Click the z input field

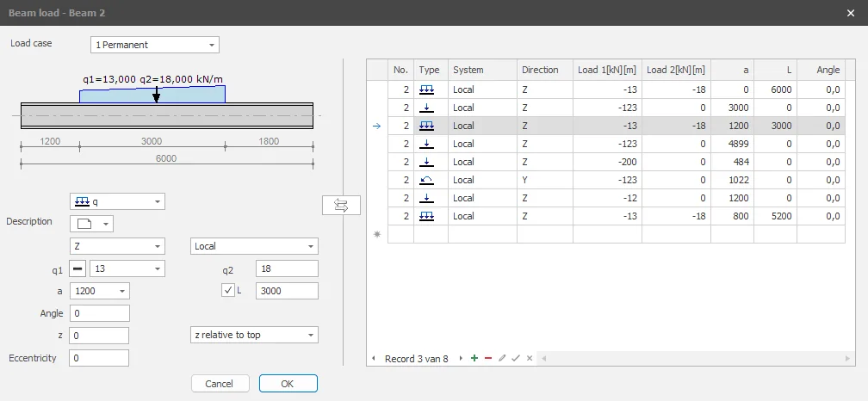coord(99,336)
